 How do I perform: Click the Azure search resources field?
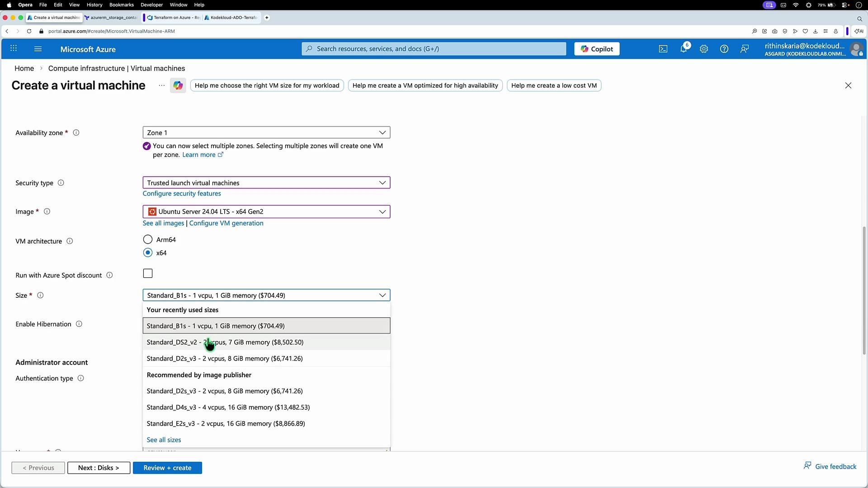point(434,49)
